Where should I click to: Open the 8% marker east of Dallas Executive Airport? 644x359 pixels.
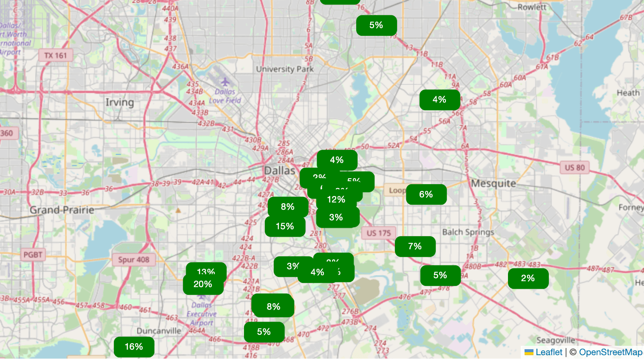click(x=273, y=306)
